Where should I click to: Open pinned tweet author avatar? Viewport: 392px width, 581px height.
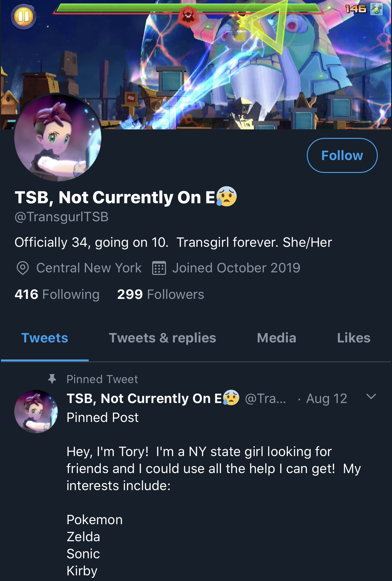pyautogui.click(x=36, y=412)
